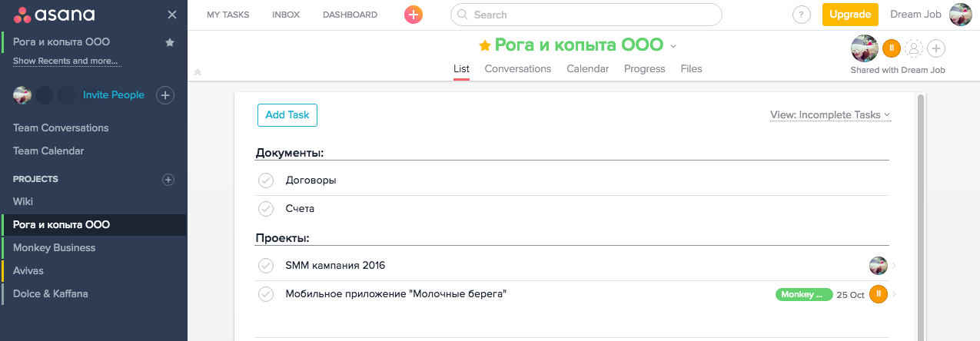Click the 25 Oct due date

pos(851,295)
